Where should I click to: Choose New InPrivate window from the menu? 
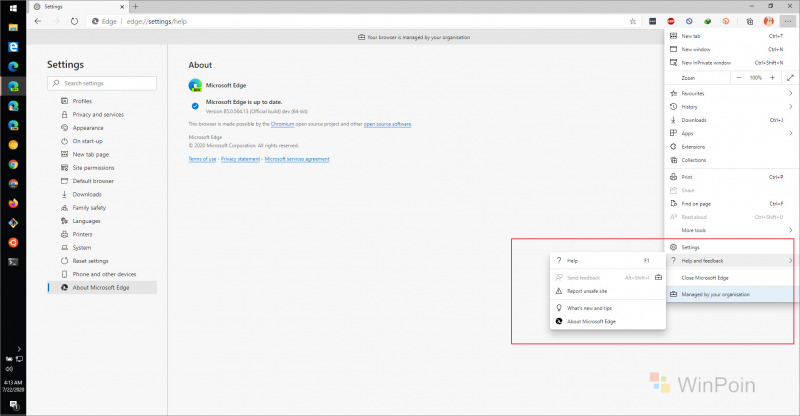731,62
